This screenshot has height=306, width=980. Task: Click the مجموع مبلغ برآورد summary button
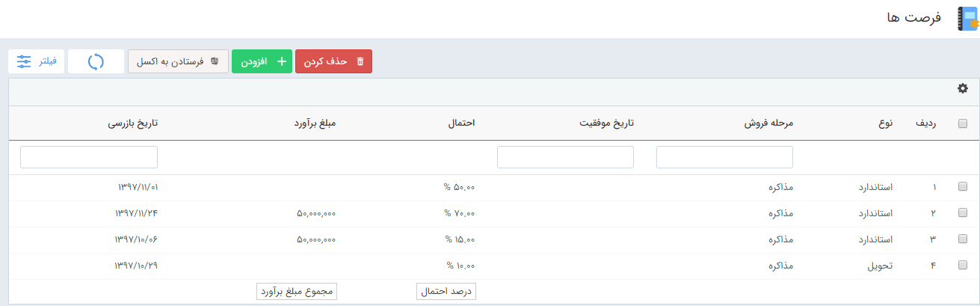[297, 292]
